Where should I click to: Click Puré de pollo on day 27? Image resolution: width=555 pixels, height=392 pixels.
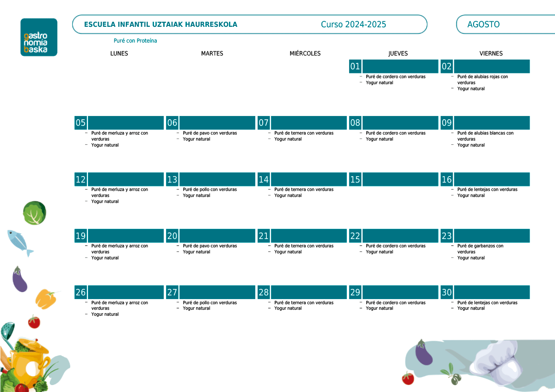click(x=210, y=303)
